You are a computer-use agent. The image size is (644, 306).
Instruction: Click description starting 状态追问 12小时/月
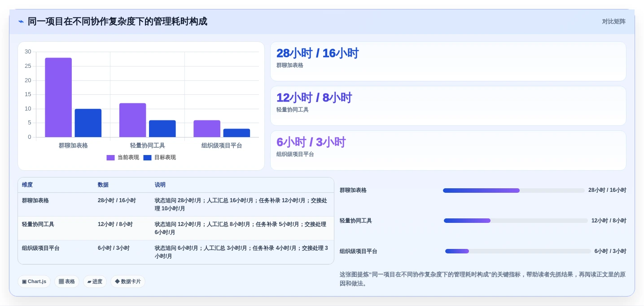[241, 228]
